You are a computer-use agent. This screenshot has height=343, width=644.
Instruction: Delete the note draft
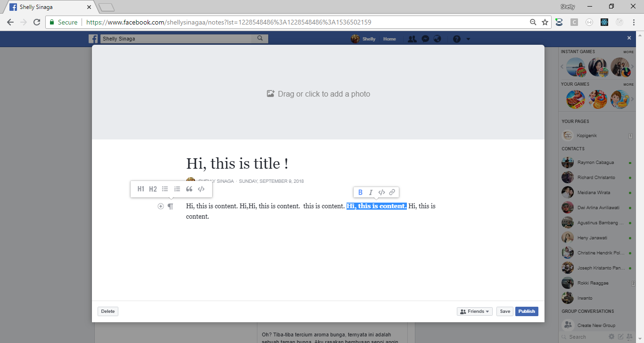click(x=107, y=311)
